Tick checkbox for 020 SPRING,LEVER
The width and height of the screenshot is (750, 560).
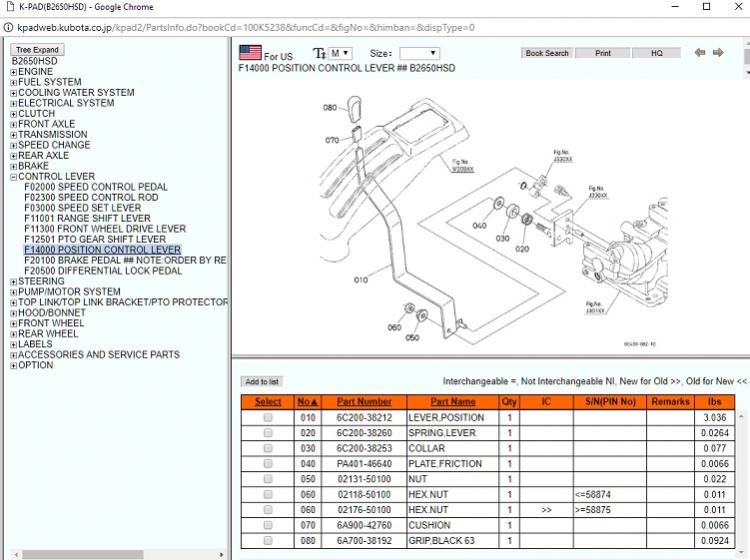268,433
